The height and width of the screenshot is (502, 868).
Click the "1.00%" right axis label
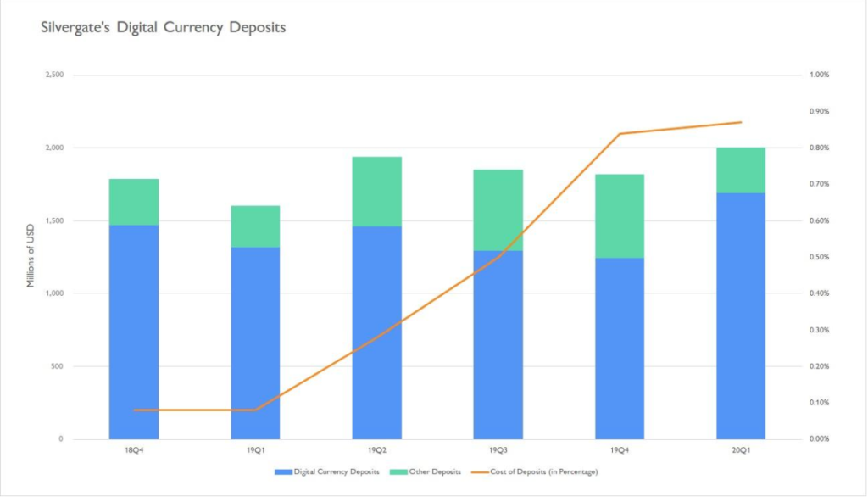pos(820,75)
